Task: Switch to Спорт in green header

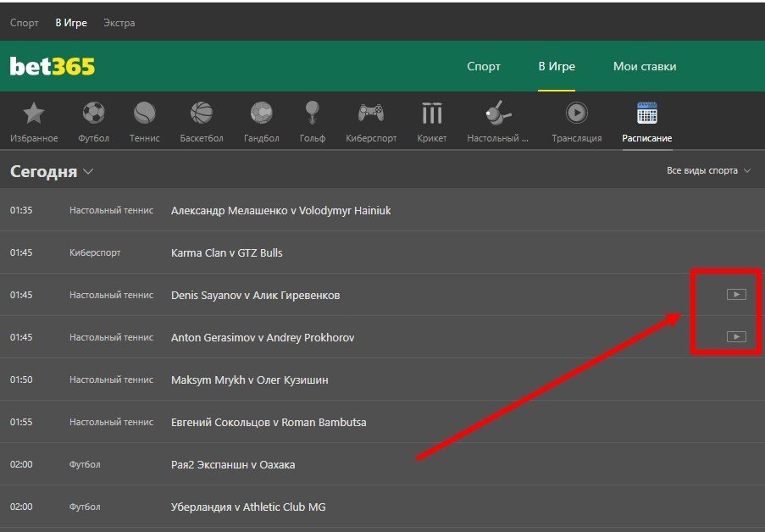Action: (x=484, y=66)
